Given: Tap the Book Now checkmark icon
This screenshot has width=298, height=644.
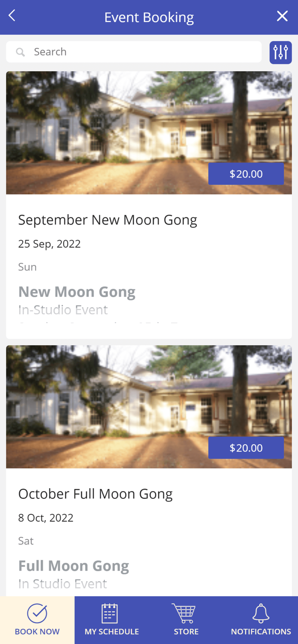Looking at the screenshot, I should click(x=37, y=613).
